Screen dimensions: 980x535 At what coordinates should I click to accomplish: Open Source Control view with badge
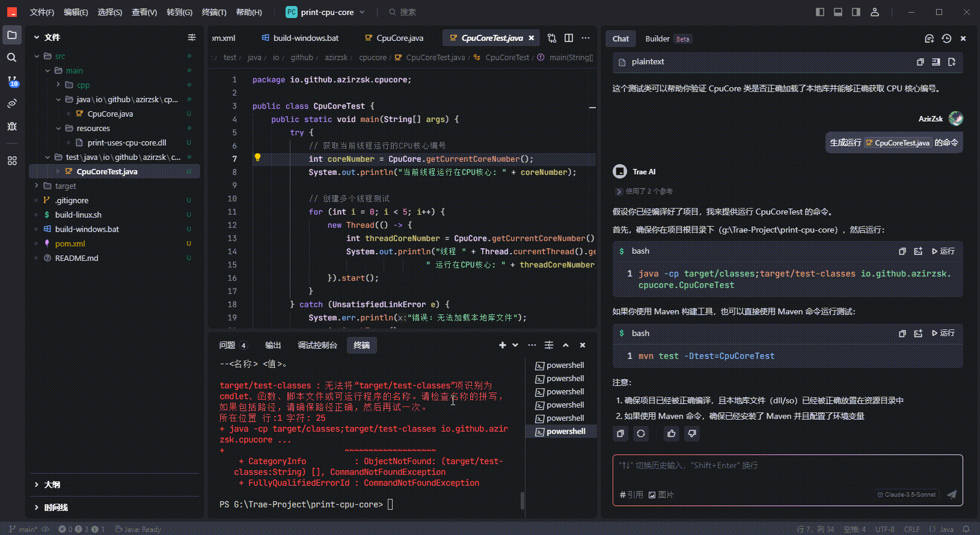tap(12, 81)
